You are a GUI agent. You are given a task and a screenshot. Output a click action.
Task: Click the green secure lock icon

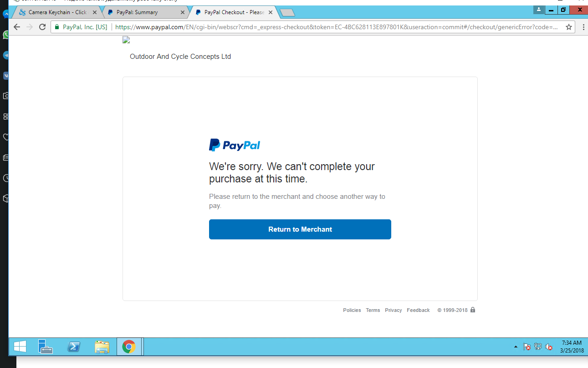tap(57, 27)
